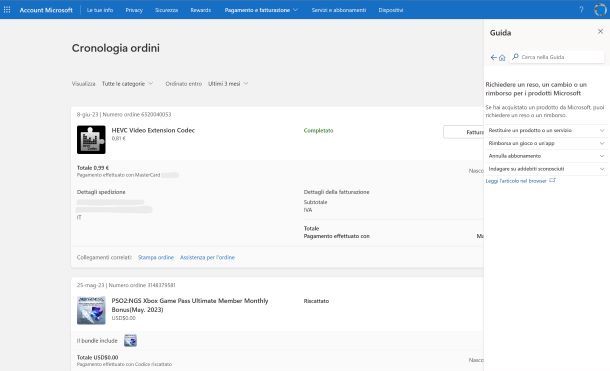The height and width of the screenshot is (371, 610).
Task: Click the Il bundle include label
Action: tap(97, 341)
